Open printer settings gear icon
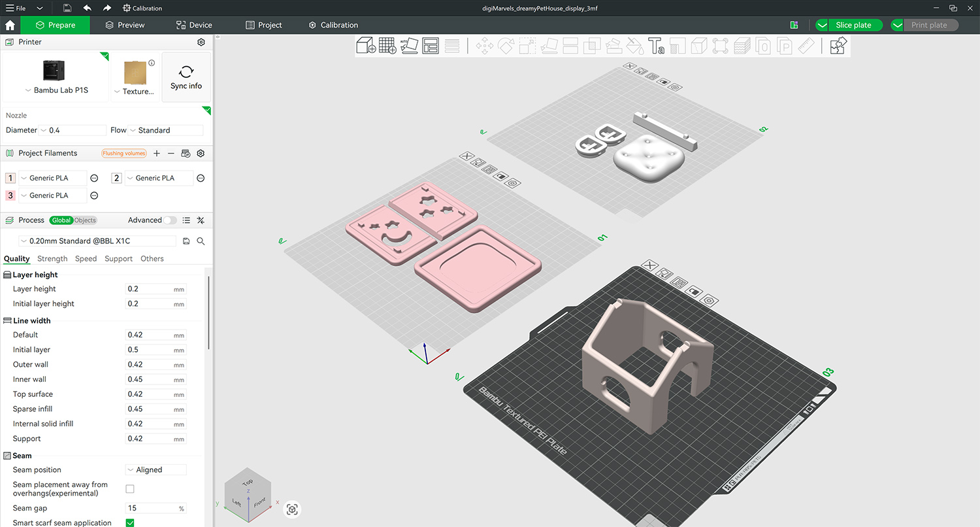The image size is (980, 527). (201, 42)
